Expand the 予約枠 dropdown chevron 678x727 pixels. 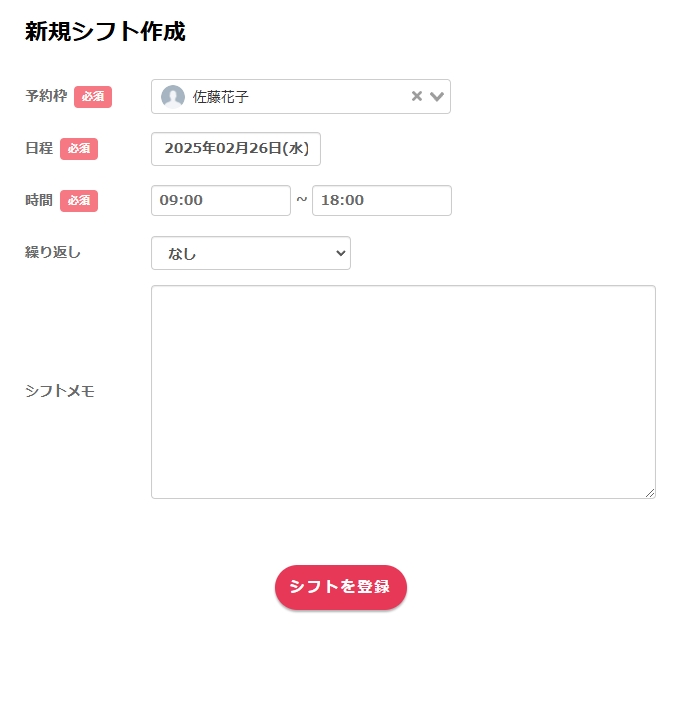pyautogui.click(x=437, y=97)
